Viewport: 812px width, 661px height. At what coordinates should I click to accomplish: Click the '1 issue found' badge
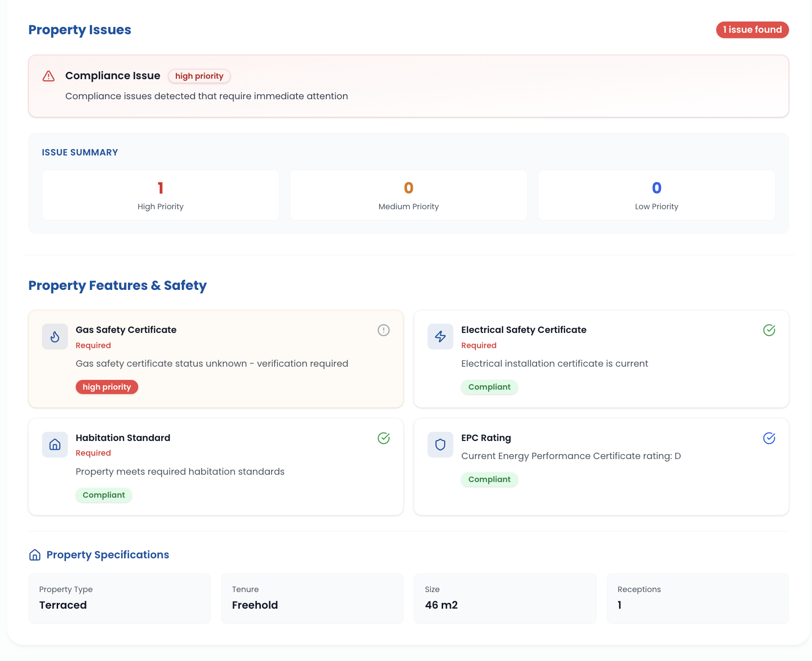click(x=752, y=30)
